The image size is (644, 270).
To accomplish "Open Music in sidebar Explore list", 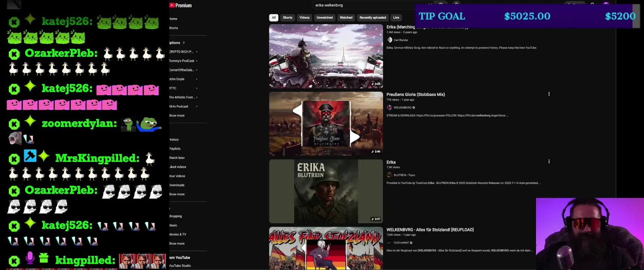I will [x=173, y=225].
